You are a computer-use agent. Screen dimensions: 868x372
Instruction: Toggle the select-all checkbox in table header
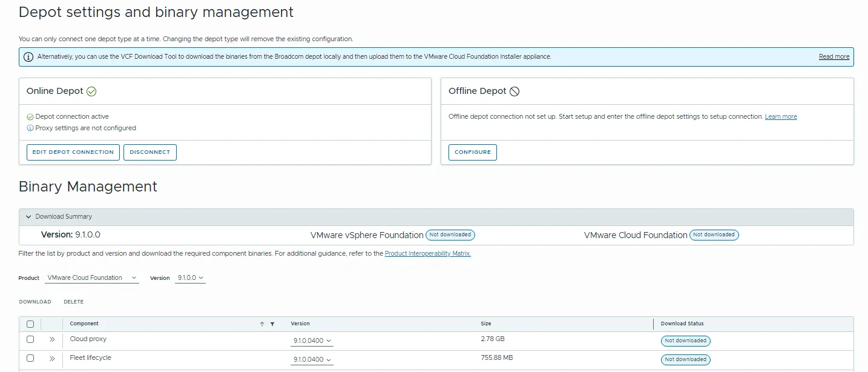30,324
